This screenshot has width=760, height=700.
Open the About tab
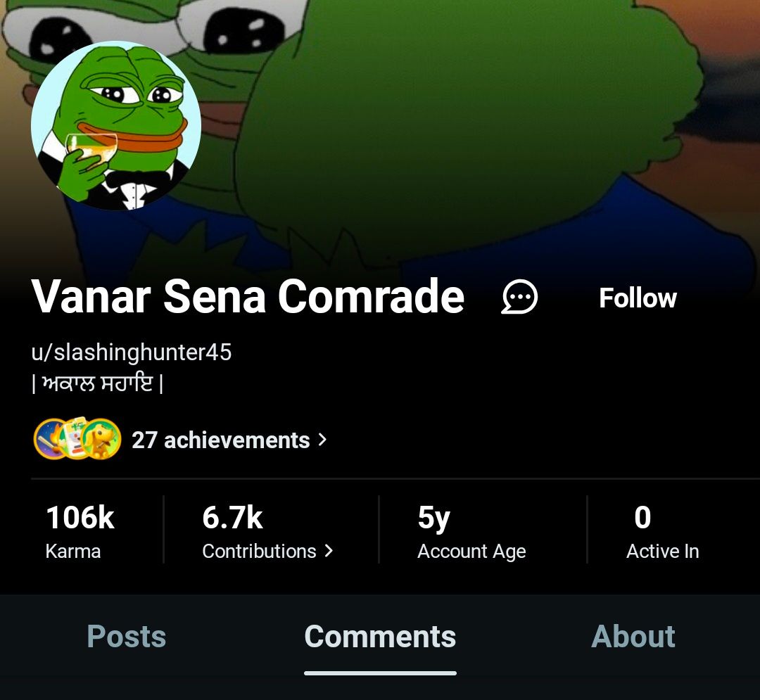coord(633,636)
